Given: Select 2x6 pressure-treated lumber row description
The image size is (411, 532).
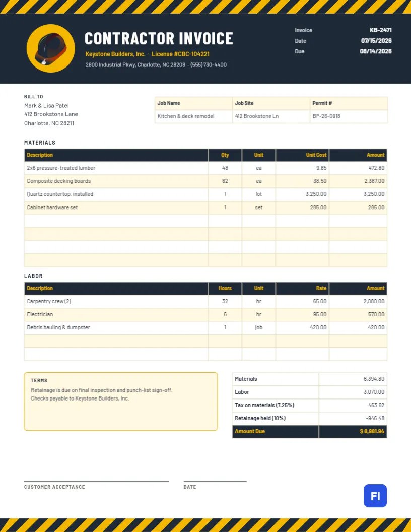Looking at the screenshot, I should click(61, 168).
